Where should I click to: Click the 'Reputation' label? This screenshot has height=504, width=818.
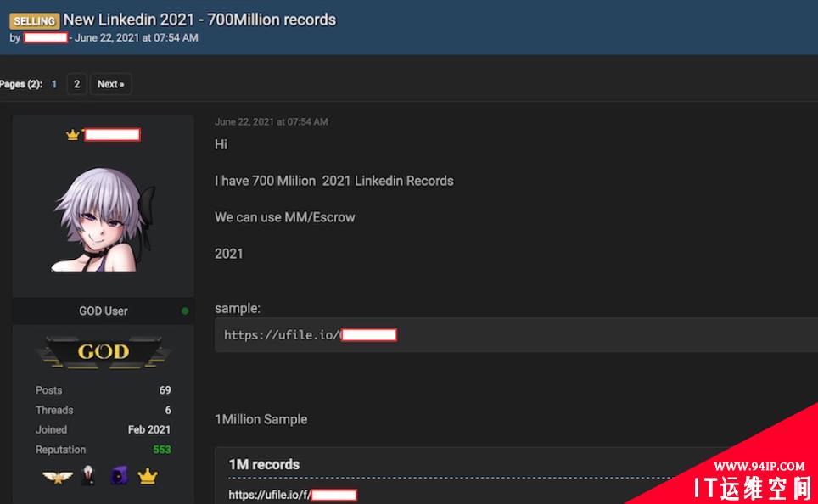(x=60, y=450)
